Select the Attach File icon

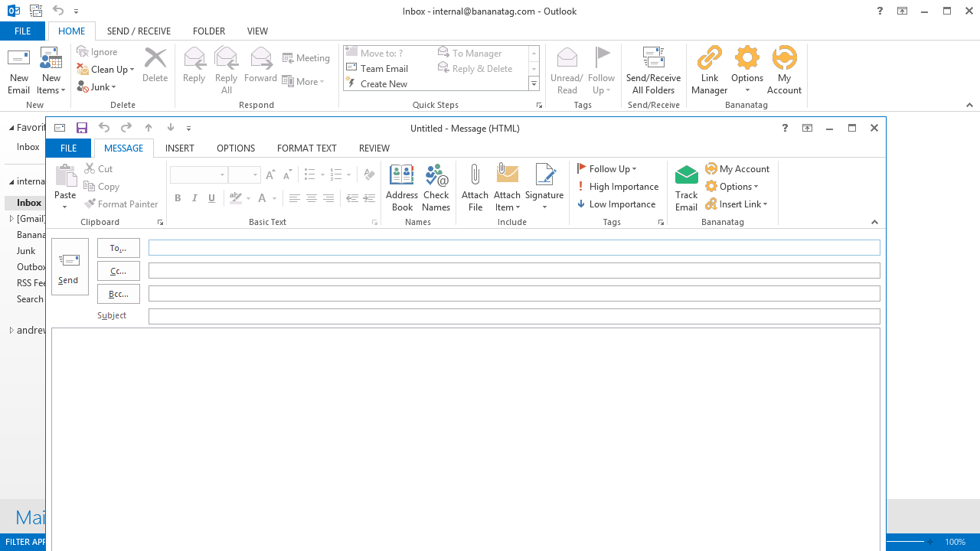coord(475,187)
